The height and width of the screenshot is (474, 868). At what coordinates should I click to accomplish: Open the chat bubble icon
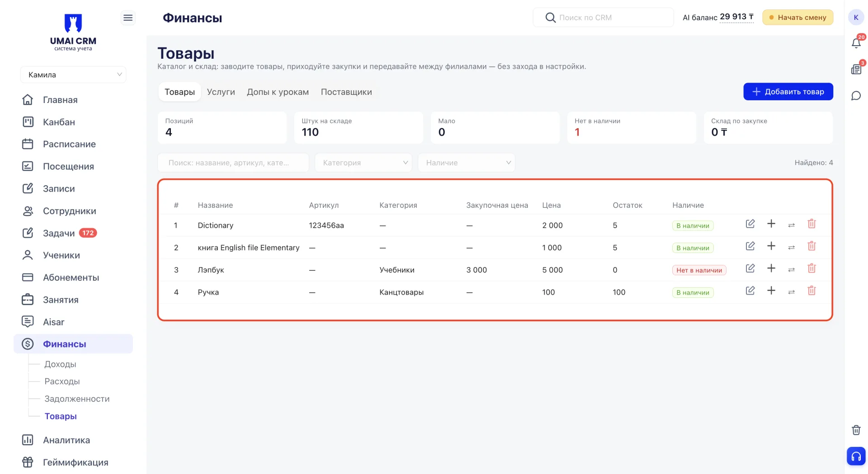(856, 96)
